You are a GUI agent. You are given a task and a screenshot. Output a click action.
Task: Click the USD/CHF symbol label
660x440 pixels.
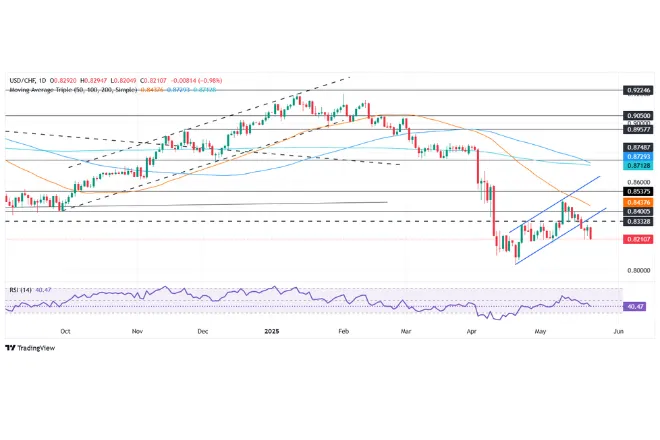click(x=22, y=80)
